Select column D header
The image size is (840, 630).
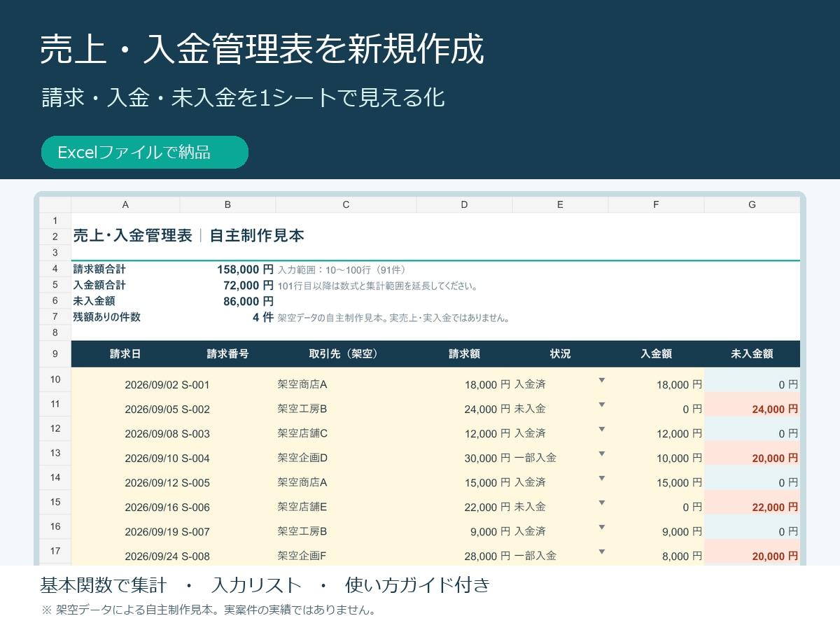click(464, 204)
